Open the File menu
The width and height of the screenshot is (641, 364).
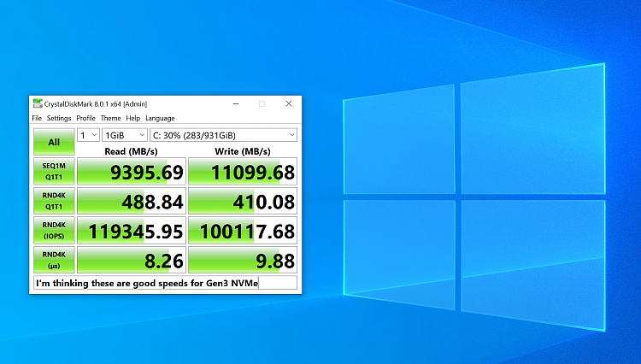click(x=37, y=118)
